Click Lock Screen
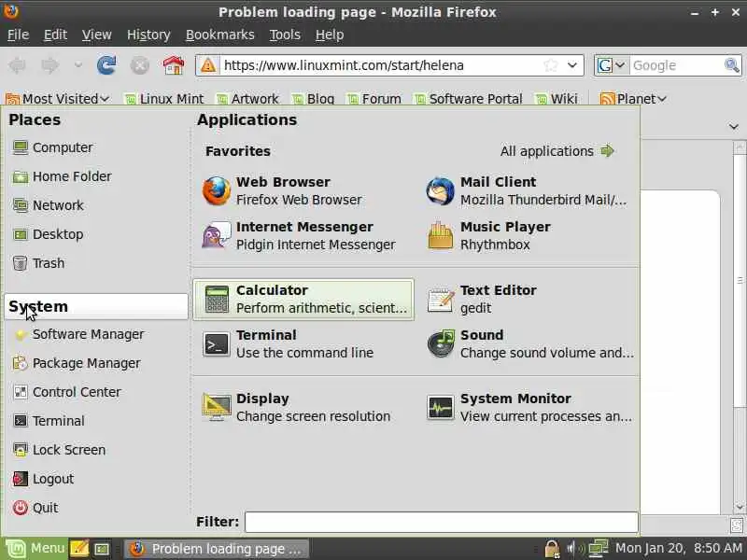The width and height of the screenshot is (747, 560). [x=59, y=450]
